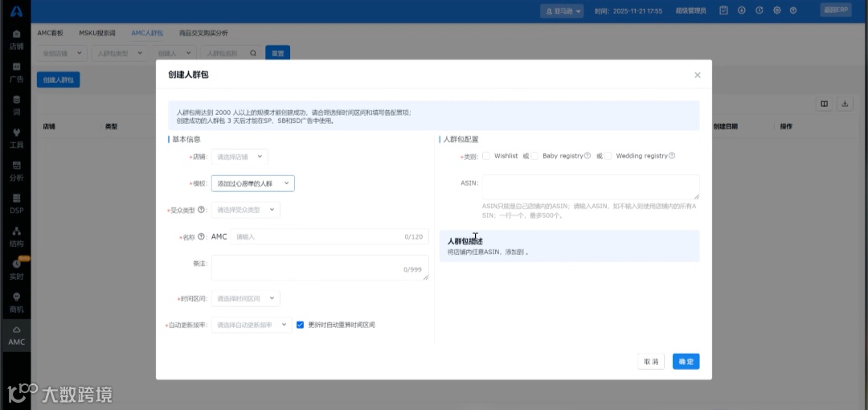Image resolution: width=868 pixels, height=410 pixels.
Task: Click the 类型 column header
Action: coord(111,127)
